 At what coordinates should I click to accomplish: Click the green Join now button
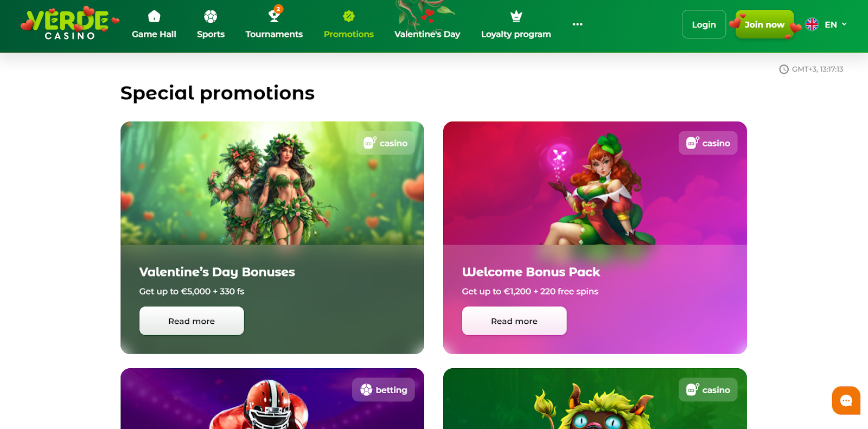point(764,24)
